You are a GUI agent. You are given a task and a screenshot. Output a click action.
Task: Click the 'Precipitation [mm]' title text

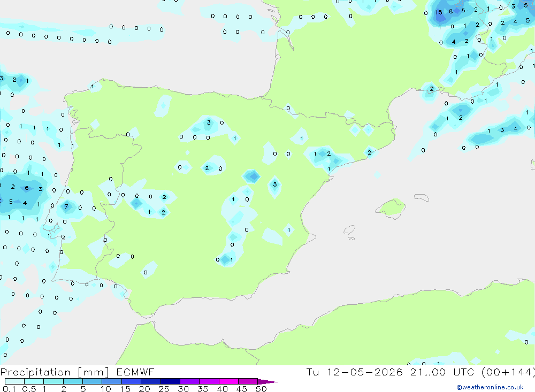click(x=55, y=372)
